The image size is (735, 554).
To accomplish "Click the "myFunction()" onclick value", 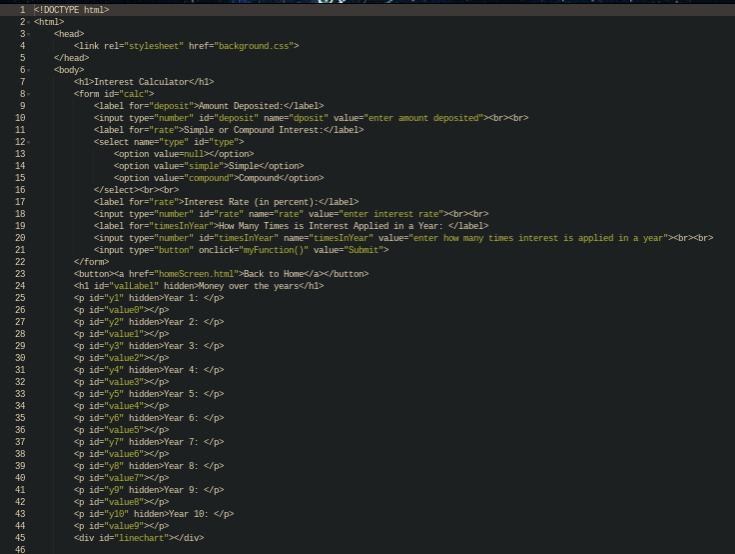I will (274, 250).
